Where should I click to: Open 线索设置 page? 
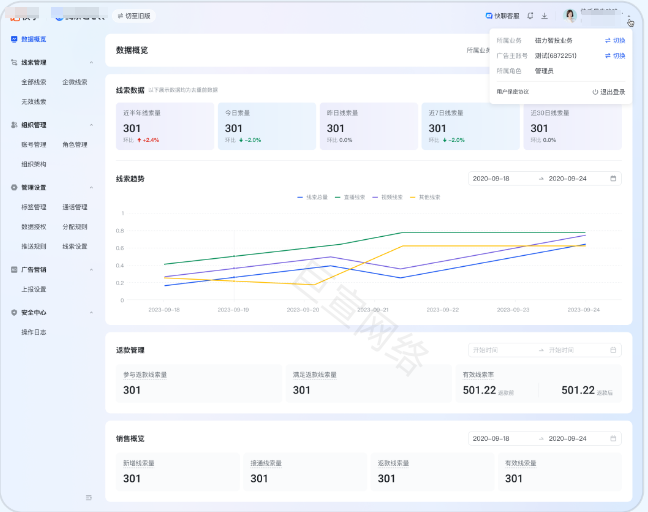click(x=75, y=246)
